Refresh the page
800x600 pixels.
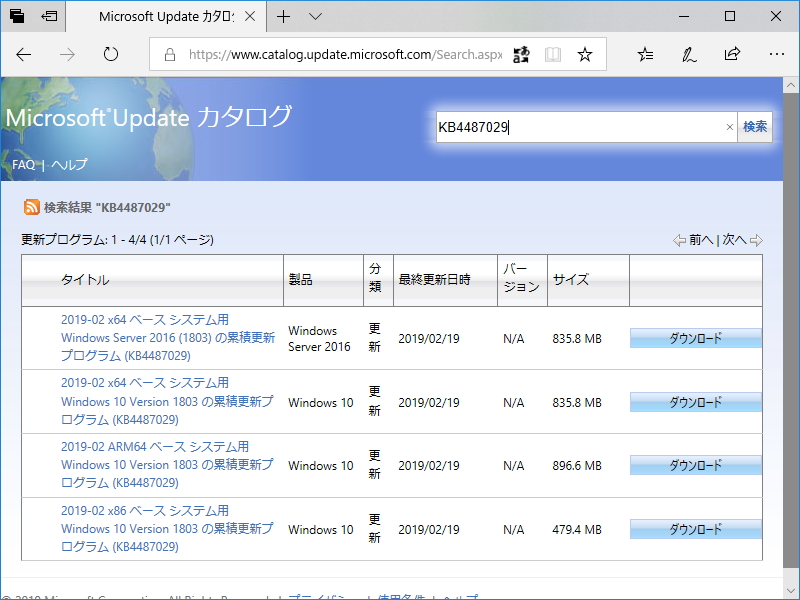(109, 55)
